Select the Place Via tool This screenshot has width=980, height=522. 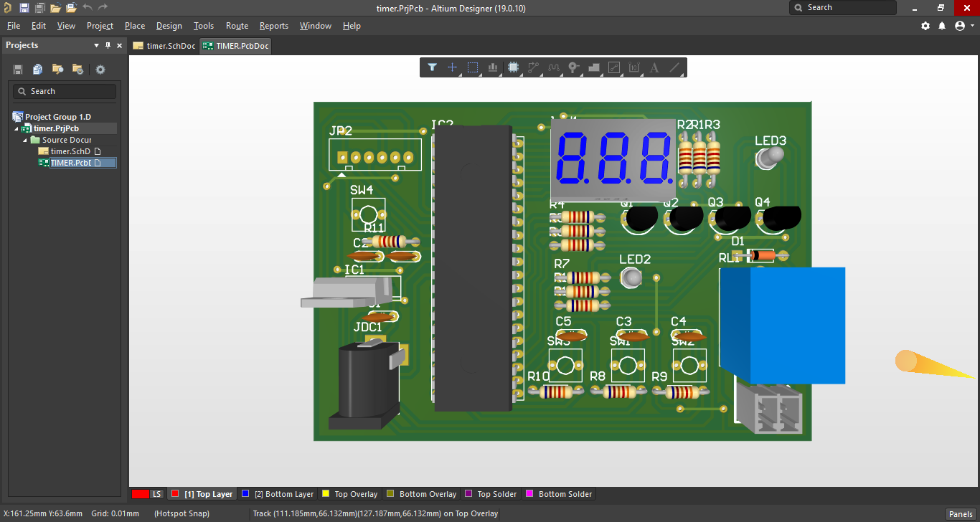pos(573,67)
